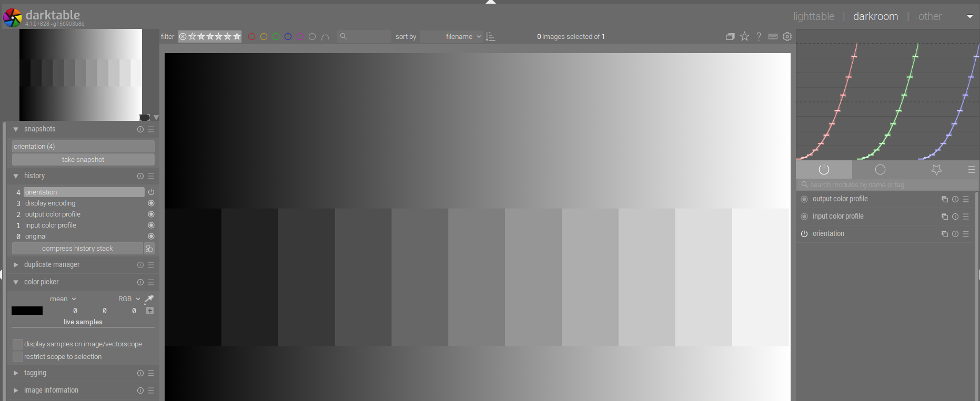
Task: Click the create style from history icon
Action: coord(149,248)
